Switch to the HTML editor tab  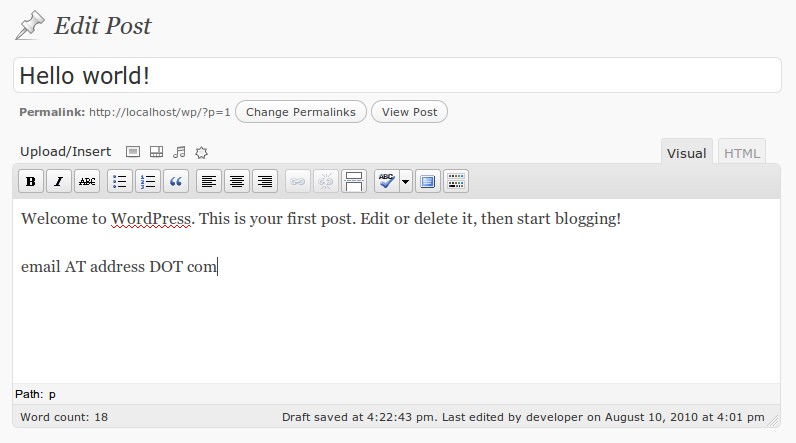(x=742, y=153)
